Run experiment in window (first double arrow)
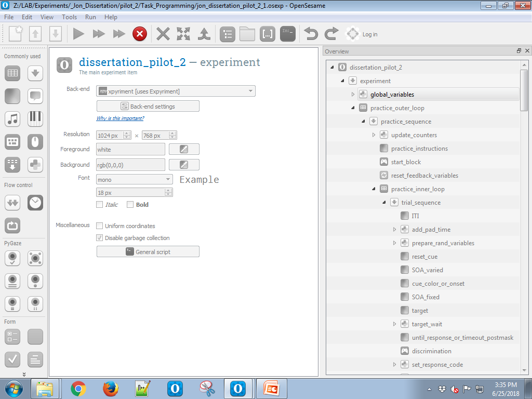 click(99, 34)
